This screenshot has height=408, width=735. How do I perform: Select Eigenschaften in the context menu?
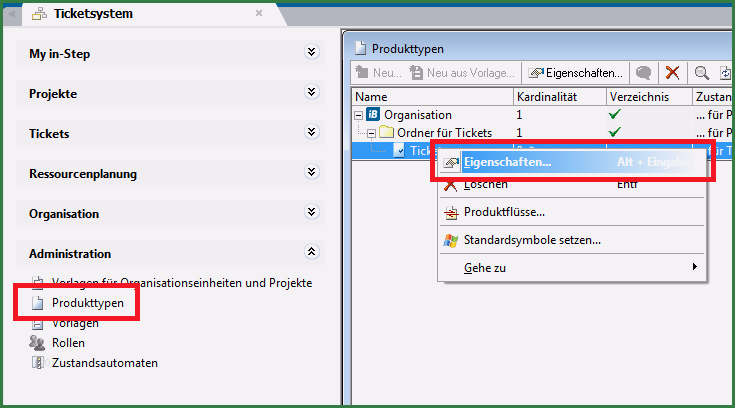507,162
